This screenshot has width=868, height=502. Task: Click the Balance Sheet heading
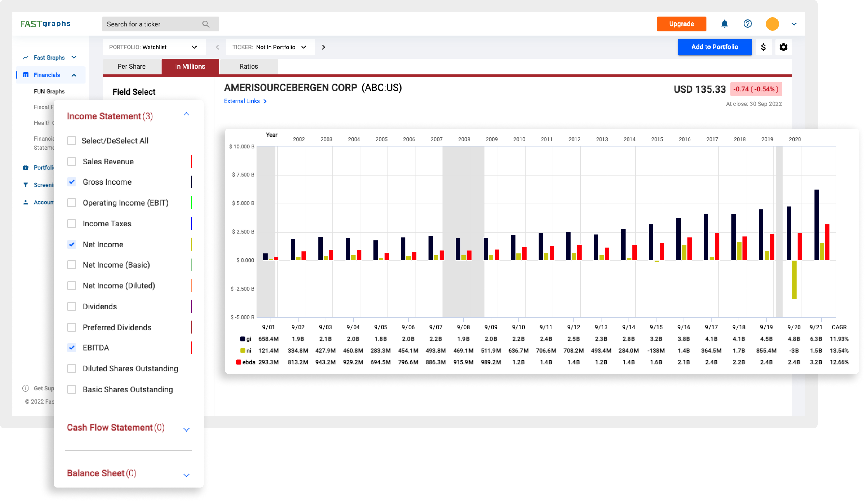102,473
